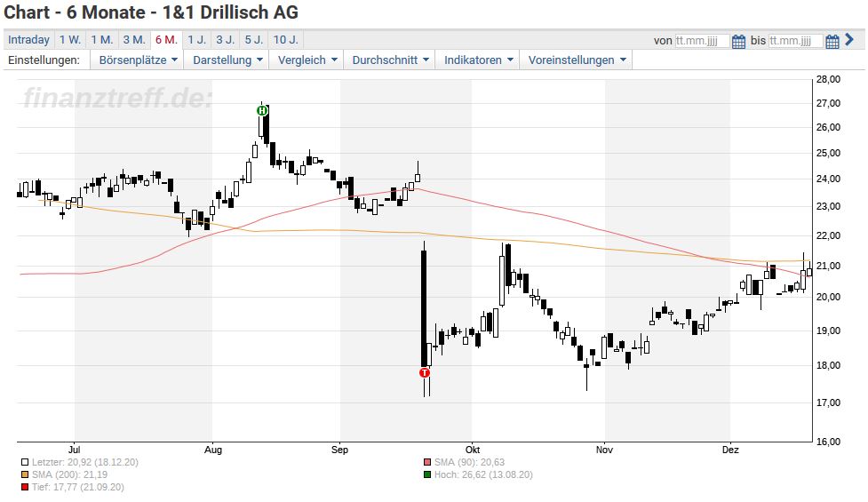Click the red T low marker

pyautogui.click(x=425, y=372)
